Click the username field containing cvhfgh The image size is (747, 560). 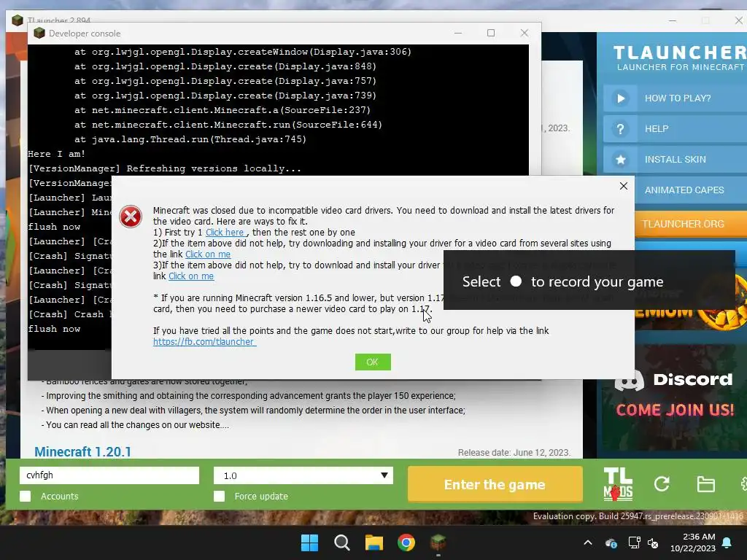[x=109, y=475]
